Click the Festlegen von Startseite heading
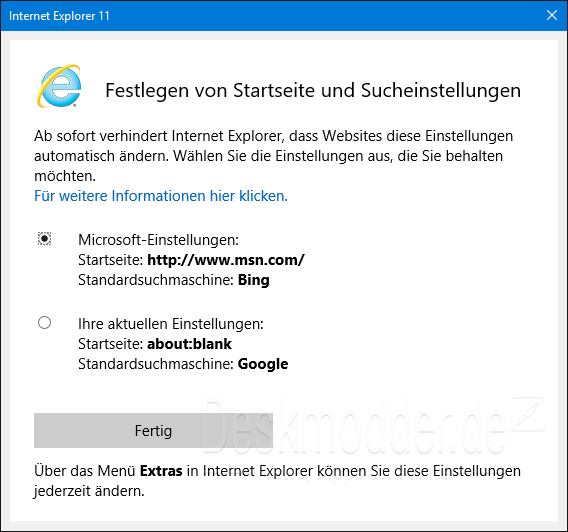This screenshot has height=532, width=568. click(x=313, y=91)
